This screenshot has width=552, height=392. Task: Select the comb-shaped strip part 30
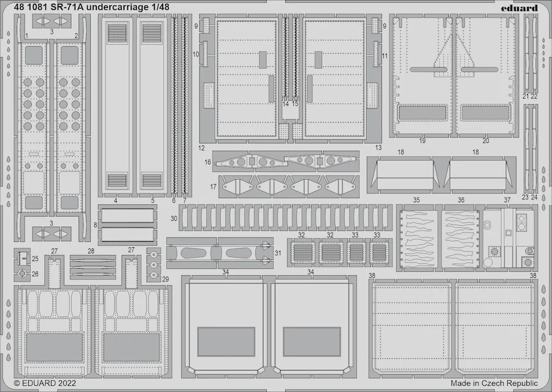click(285, 217)
